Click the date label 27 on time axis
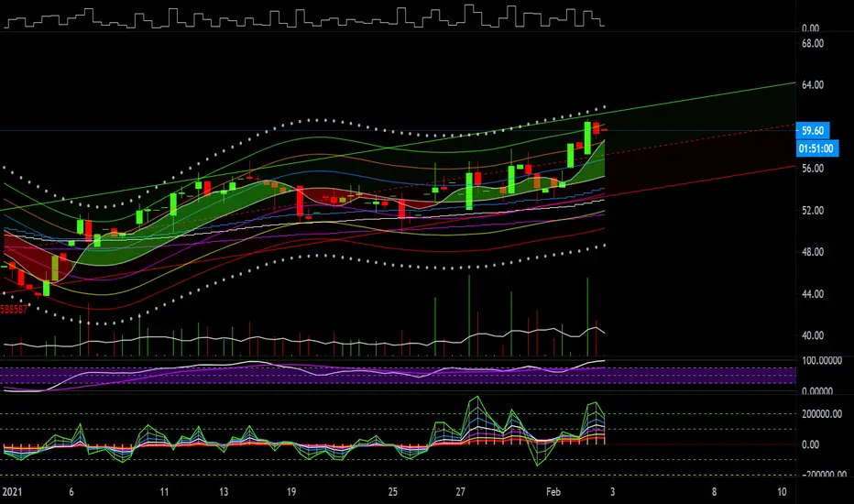854x504 pixels. [x=460, y=492]
